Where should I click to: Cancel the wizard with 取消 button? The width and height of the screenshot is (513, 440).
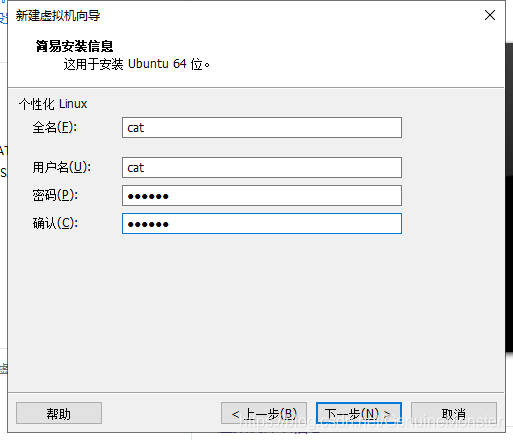coord(454,413)
